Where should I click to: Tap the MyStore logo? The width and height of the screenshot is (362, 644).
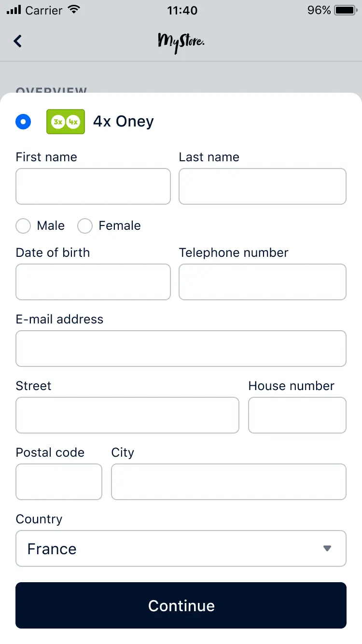click(x=181, y=41)
